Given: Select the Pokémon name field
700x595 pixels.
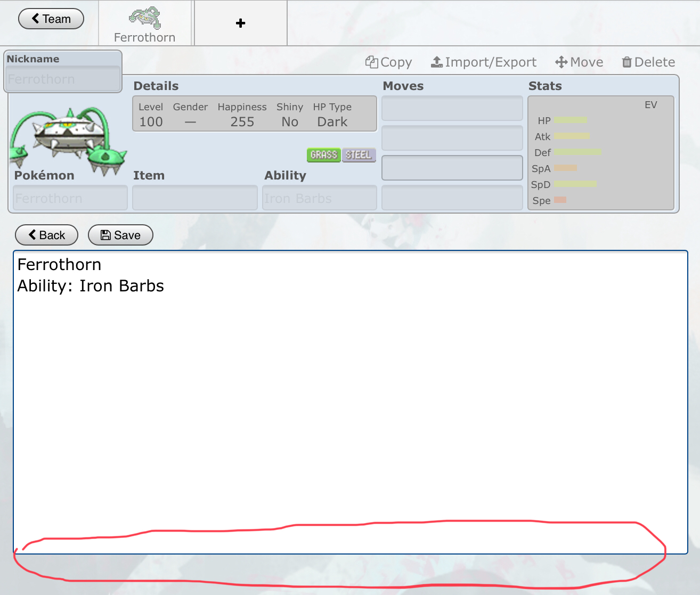Looking at the screenshot, I should tap(70, 198).
